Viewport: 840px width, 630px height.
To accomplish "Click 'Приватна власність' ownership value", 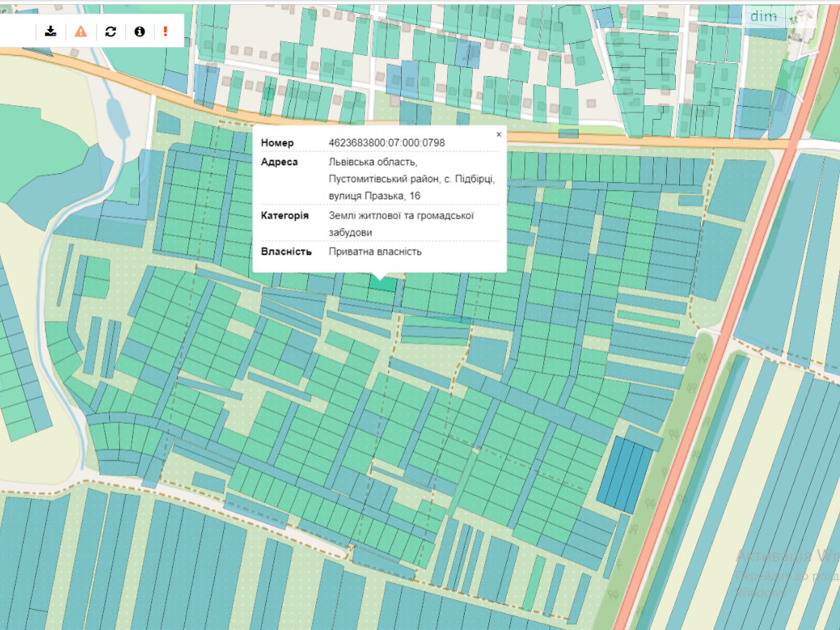I will tap(375, 251).
